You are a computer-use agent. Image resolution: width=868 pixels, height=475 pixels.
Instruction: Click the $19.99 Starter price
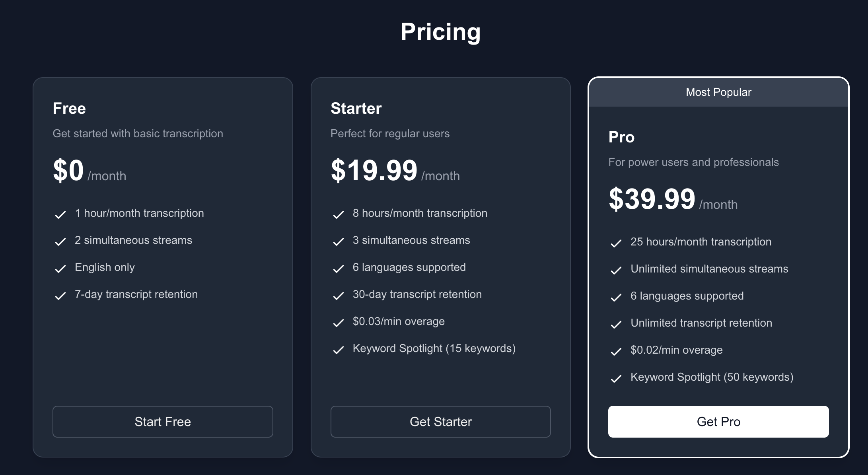374,170
